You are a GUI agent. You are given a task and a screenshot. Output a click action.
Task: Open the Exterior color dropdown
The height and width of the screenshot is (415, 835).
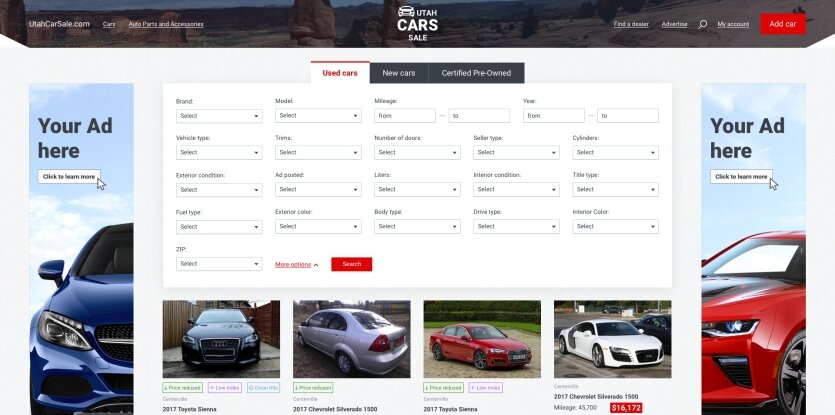click(318, 226)
